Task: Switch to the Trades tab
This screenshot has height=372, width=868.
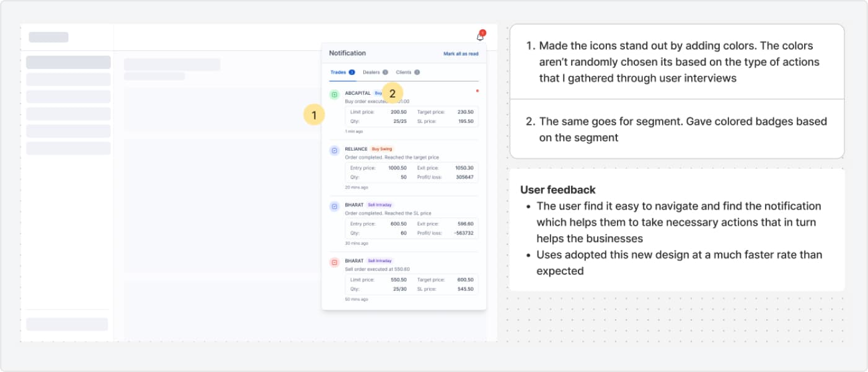Action: coord(342,73)
